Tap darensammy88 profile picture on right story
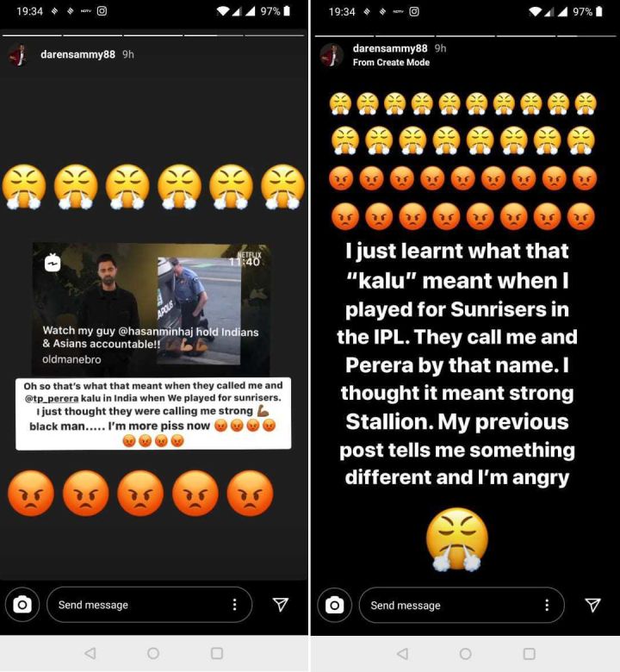The image size is (620, 672). tap(332, 55)
